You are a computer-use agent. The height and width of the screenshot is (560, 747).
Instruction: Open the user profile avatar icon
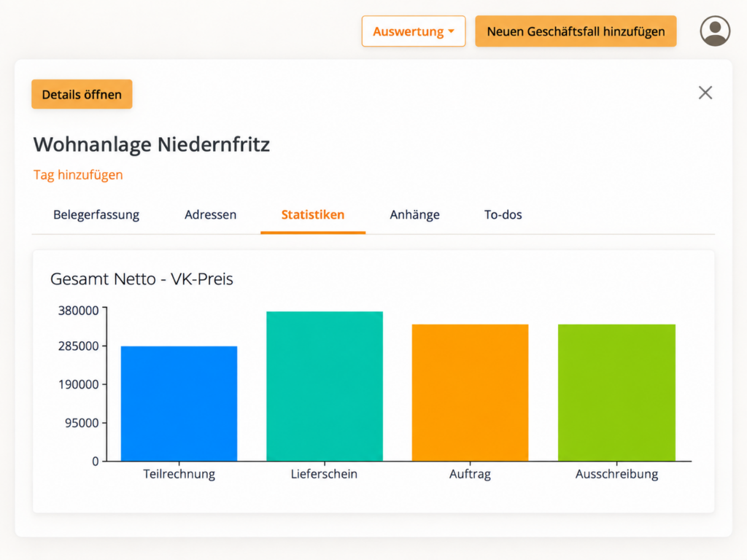coord(715,31)
